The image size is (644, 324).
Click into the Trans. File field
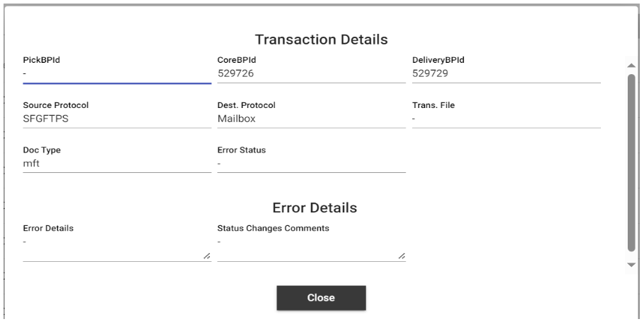(506, 119)
